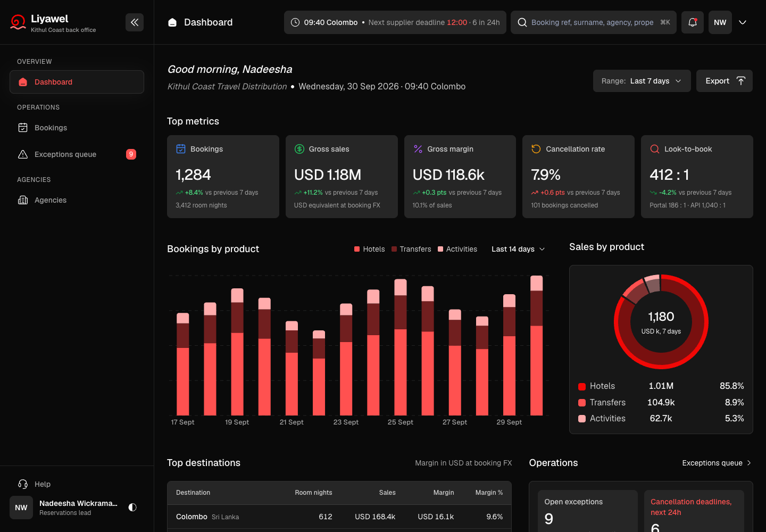Image resolution: width=766 pixels, height=532 pixels.
Task: Click the Export upload arrow icon
Action: (741, 81)
